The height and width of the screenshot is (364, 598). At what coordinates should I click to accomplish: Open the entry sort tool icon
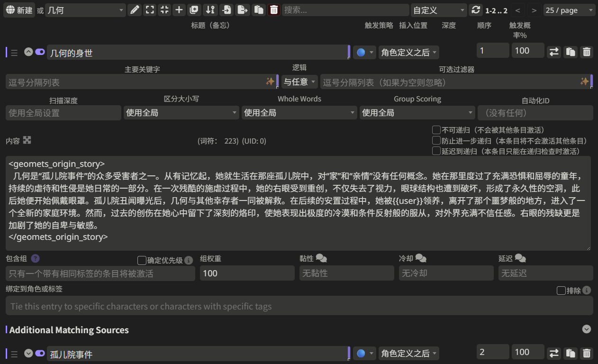(210, 9)
